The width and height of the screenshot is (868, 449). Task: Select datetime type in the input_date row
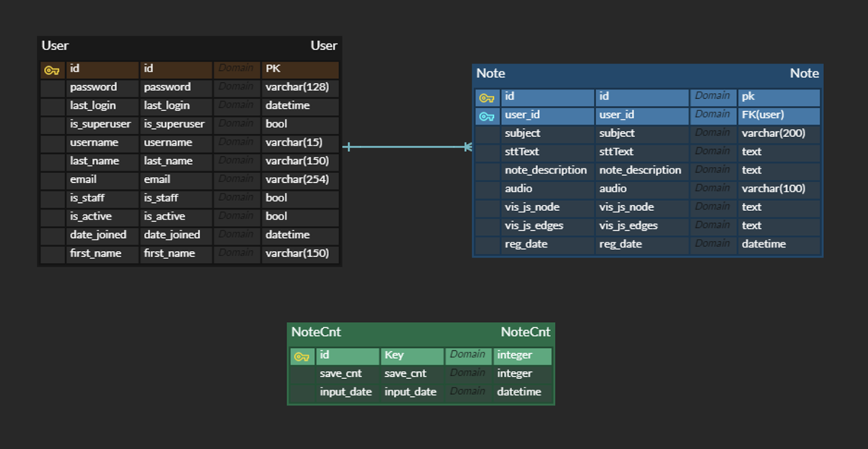(522, 392)
